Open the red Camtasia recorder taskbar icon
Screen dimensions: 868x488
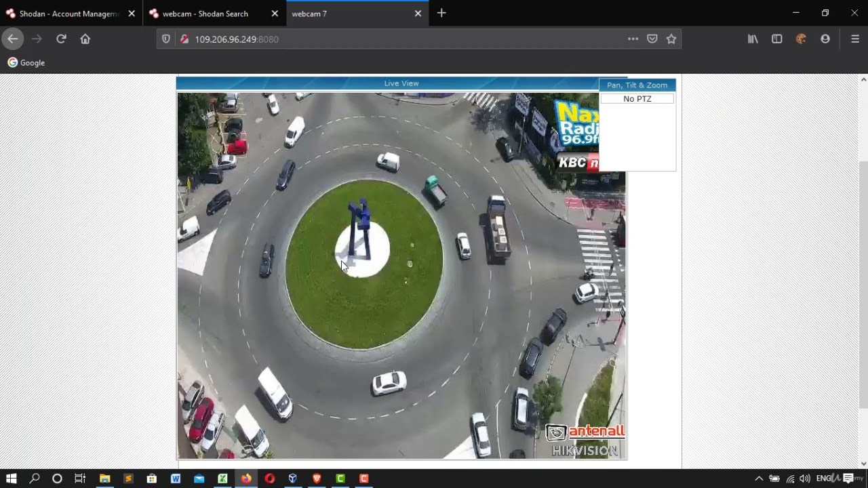364,479
